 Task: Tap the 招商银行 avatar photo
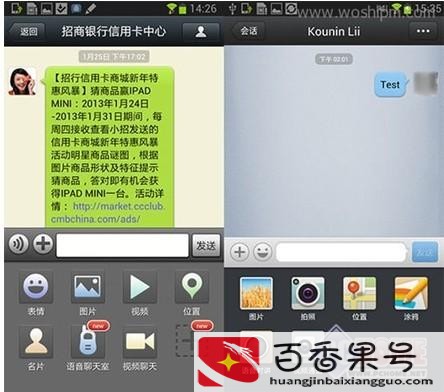pyautogui.click(x=22, y=81)
